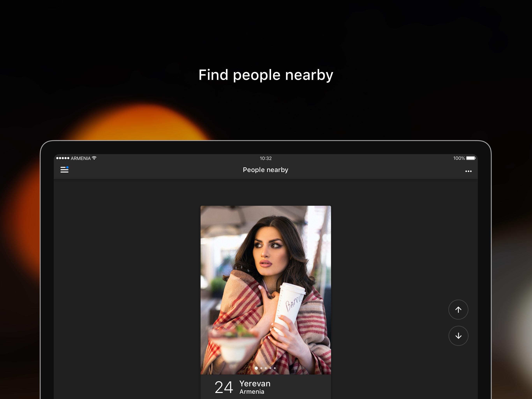Select the second photo indicator dot
The image size is (532, 399).
262,368
